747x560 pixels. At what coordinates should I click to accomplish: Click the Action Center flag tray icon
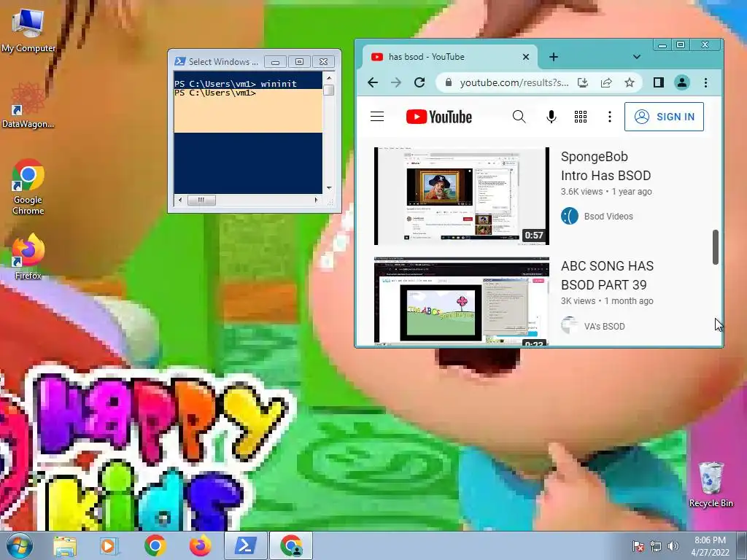[638, 546]
